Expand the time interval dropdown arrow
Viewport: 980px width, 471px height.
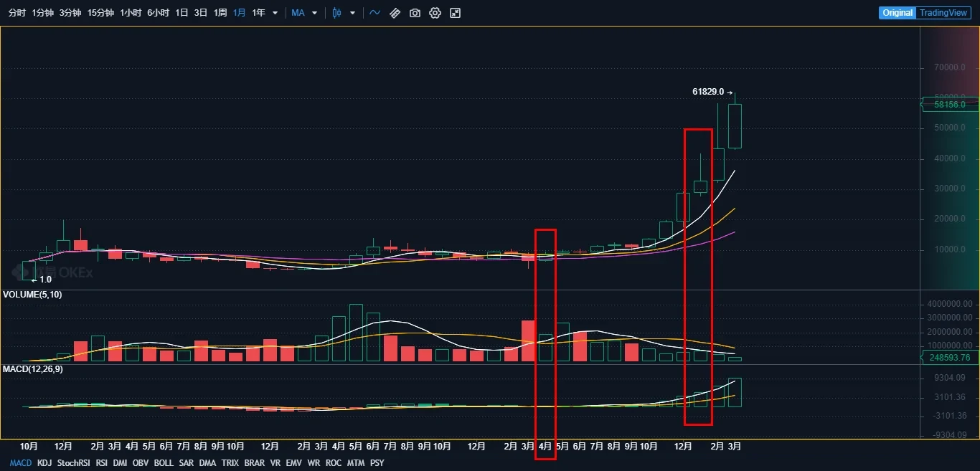tap(275, 13)
